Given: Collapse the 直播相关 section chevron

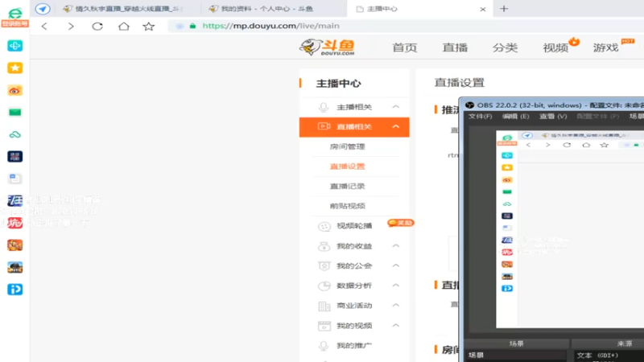Looking at the screenshot, I should coord(395,126).
